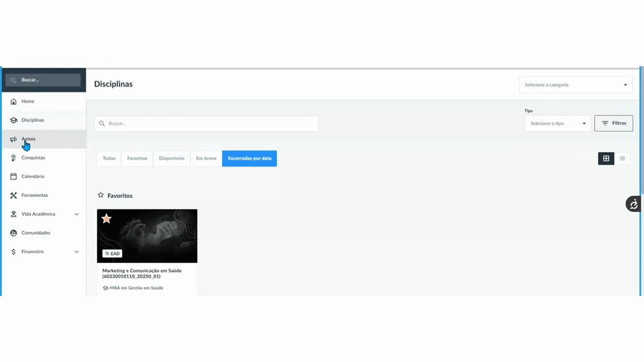Click the Conquistas badge icon
This screenshot has height=362, width=644.
click(14, 158)
